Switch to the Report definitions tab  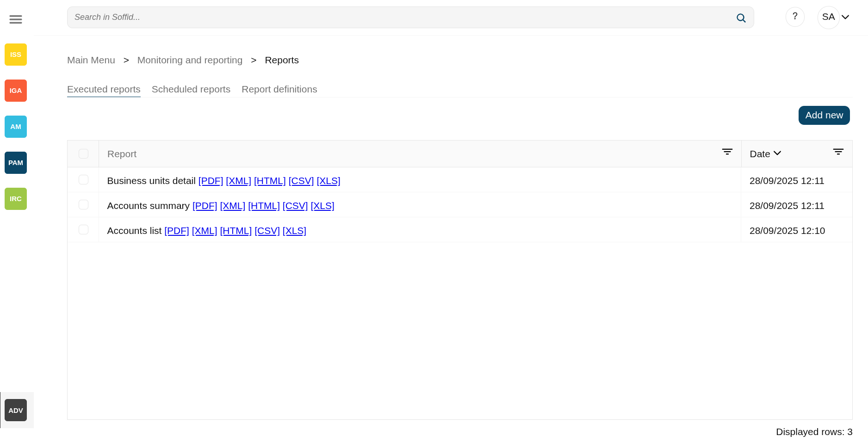[x=279, y=89]
